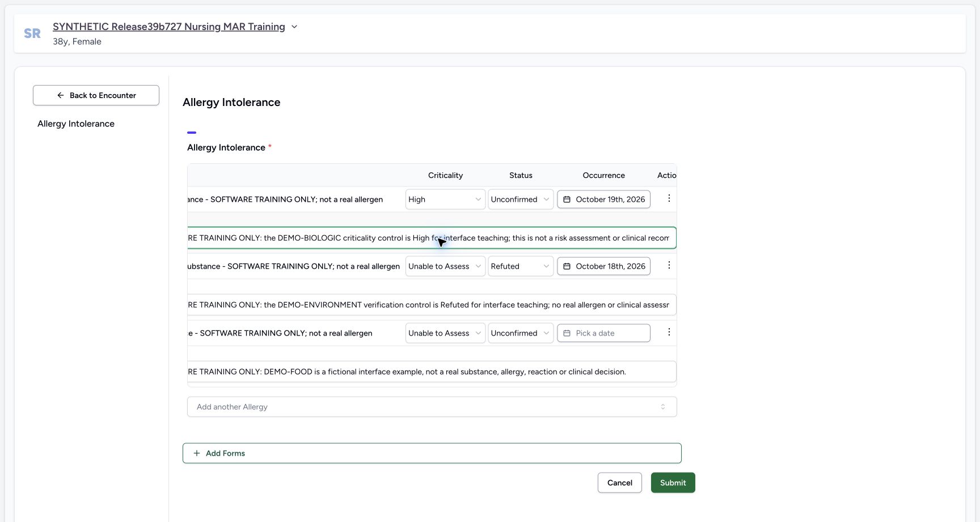Click the Pick a date field
The width and height of the screenshot is (980, 522).
[x=604, y=333]
